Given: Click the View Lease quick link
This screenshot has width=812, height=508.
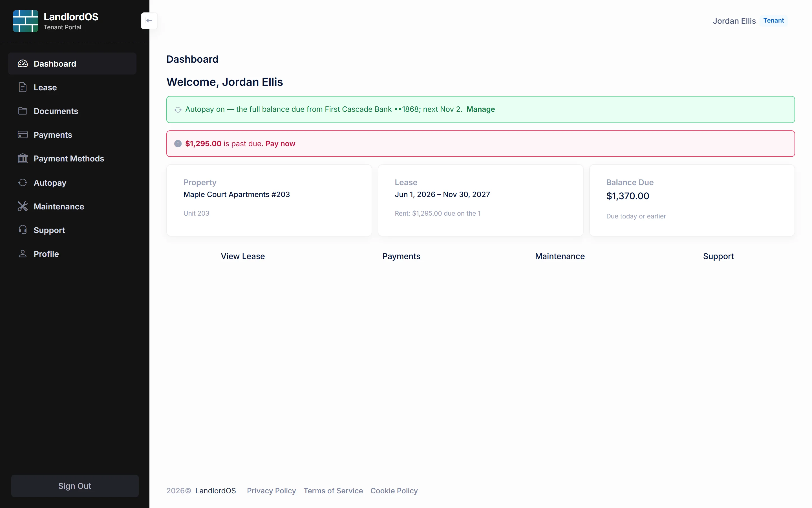Looking at the screenshot, I should tap(242, 256).
